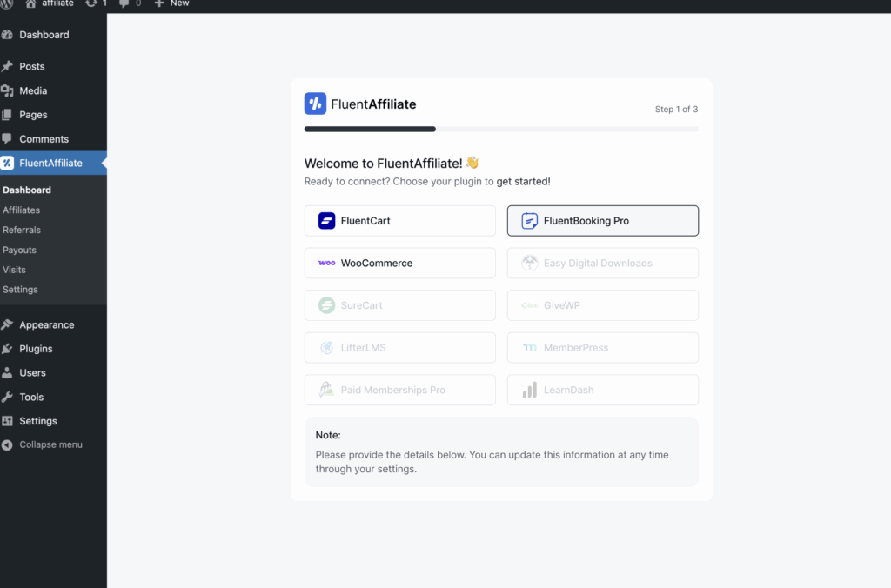The width and height of the screenshot is (891, 588).
Task: Open FluentAffiliate Settings submenu item
Action: (20, 290)
